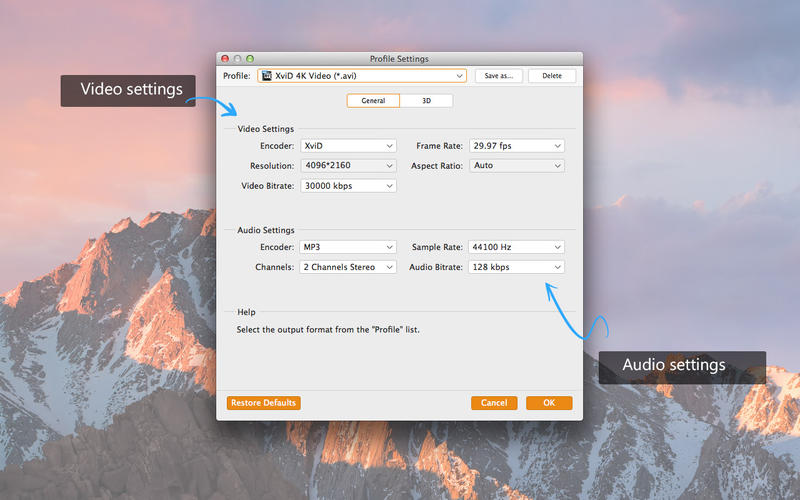Switch to the General tab
This screenshot has height=500, width=800.
[373, 101]
